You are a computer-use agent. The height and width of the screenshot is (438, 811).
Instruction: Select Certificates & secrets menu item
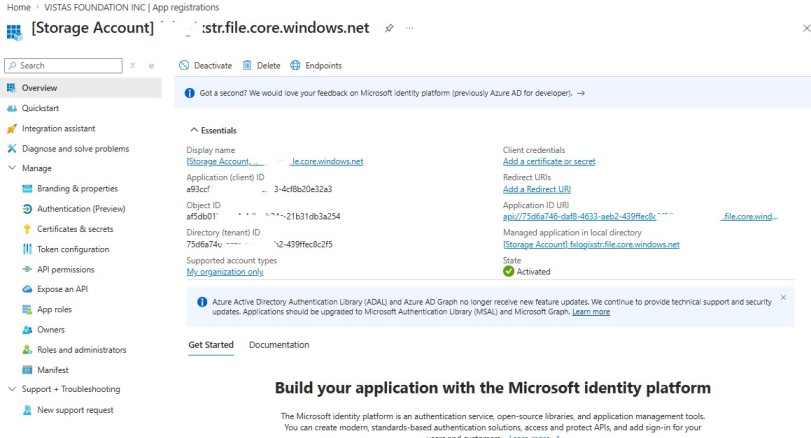75,229
